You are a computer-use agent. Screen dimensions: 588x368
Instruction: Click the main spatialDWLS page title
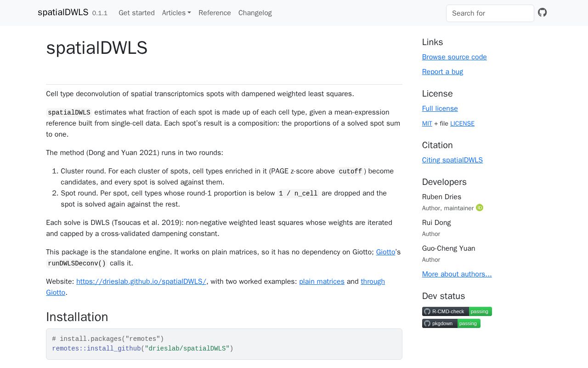pos(96,48)
